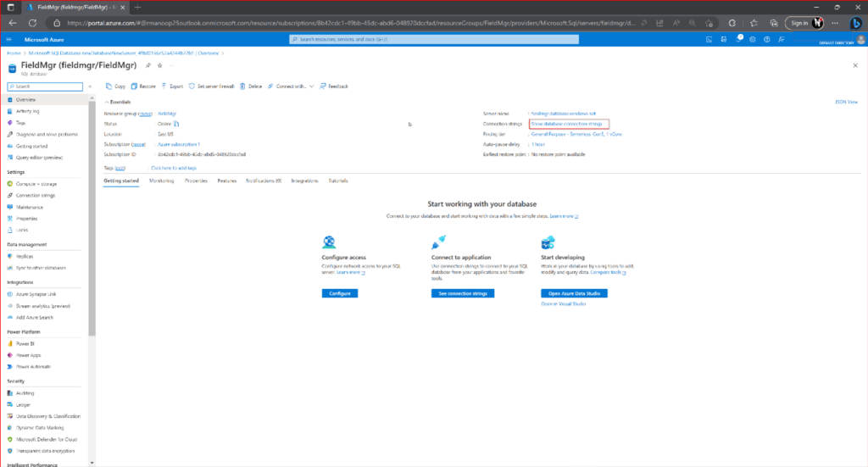Open Set server firewall
The image size is (868, 467).
point(211,86)
